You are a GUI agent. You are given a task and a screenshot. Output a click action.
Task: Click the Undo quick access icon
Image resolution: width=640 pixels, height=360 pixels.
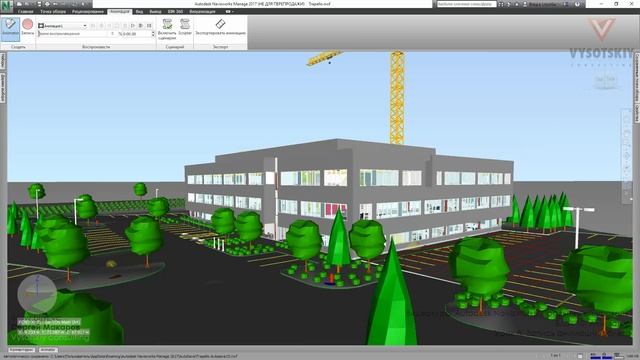click(x=56, y=4)
